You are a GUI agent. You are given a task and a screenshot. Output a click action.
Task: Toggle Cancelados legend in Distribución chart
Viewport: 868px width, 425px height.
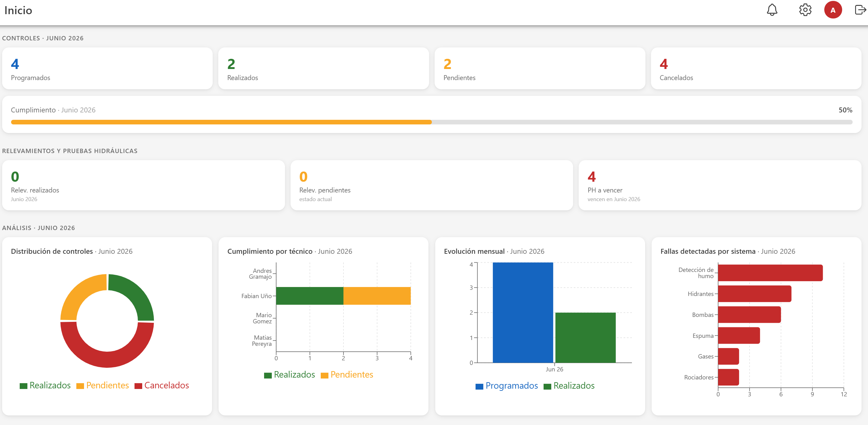click(162, 385)
